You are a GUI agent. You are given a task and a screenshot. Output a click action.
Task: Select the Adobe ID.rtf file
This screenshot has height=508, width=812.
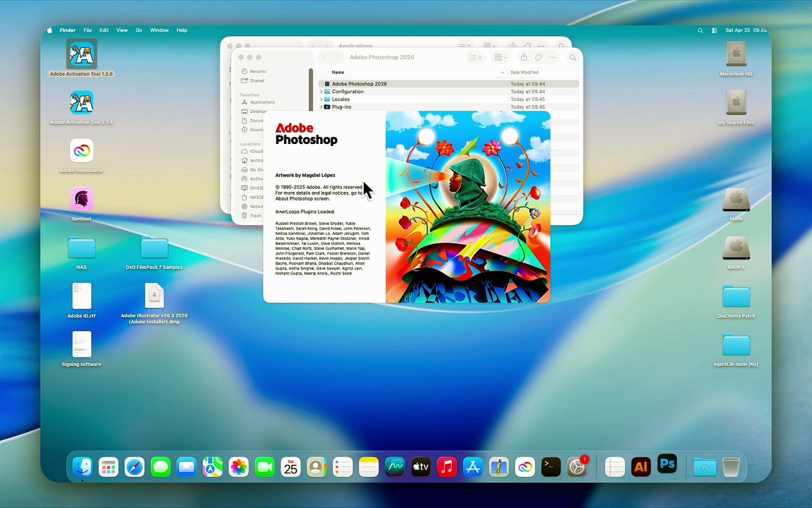81,296
